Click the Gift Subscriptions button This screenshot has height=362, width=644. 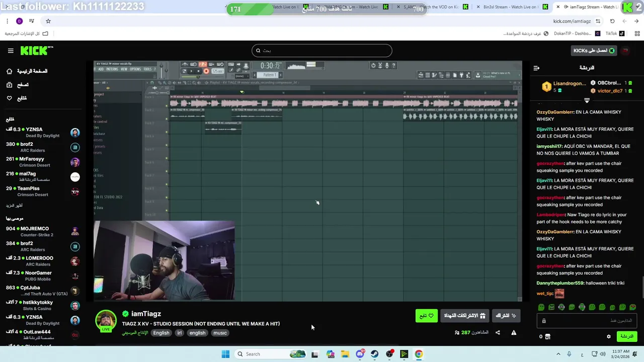(464, 316)
